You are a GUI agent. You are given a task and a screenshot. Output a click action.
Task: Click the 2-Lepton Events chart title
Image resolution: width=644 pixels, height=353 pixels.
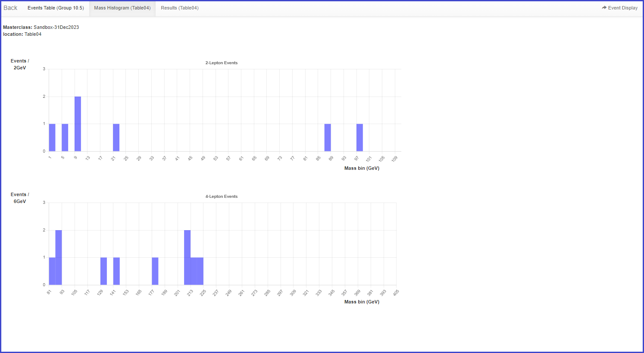click(221, 63)
